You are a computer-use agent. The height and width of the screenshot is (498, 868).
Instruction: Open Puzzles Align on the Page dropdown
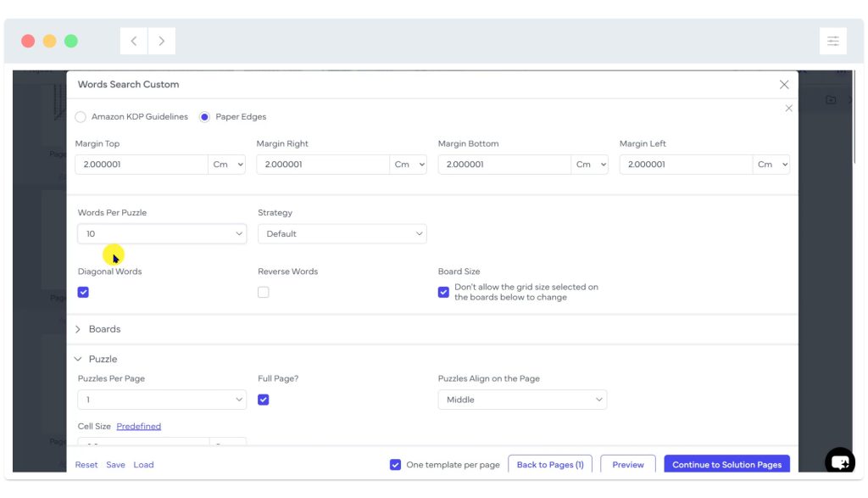522,400
